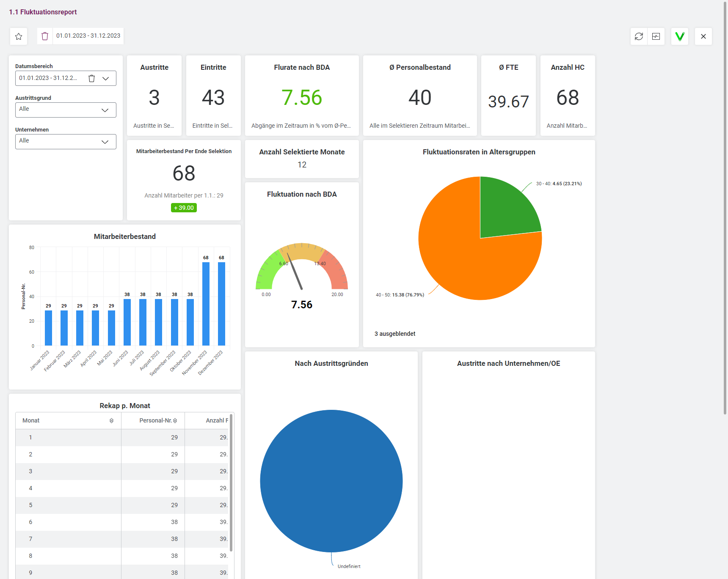This screenshot has height=579, width=728.
Task: Select row for month 6 in table
Action: click(123, 522)
